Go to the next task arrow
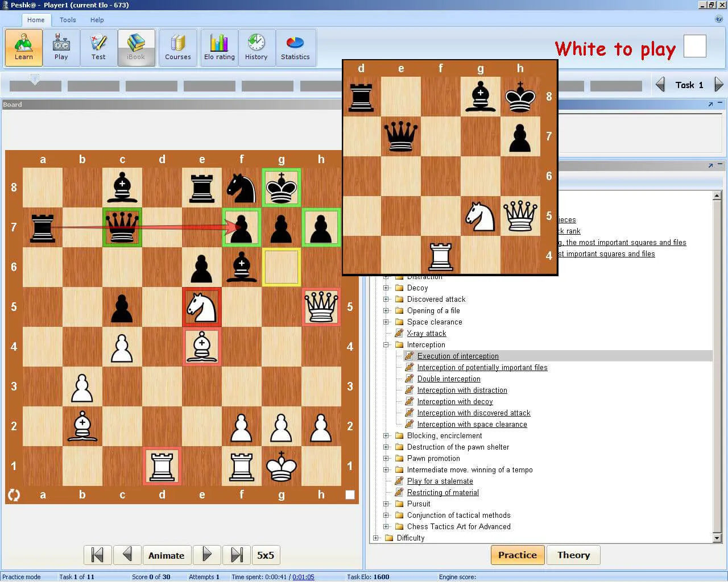 point(719,85)
